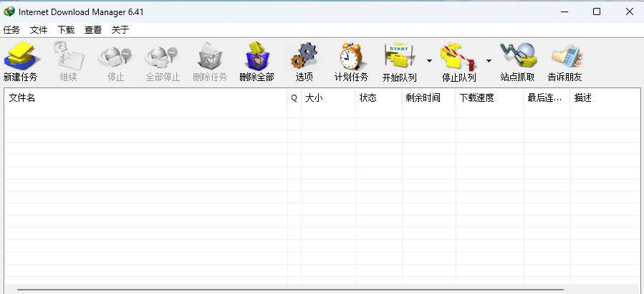Open 计划任务 (scheduler) alarm clock icon
644x294 pixels.
pos(352,57)
